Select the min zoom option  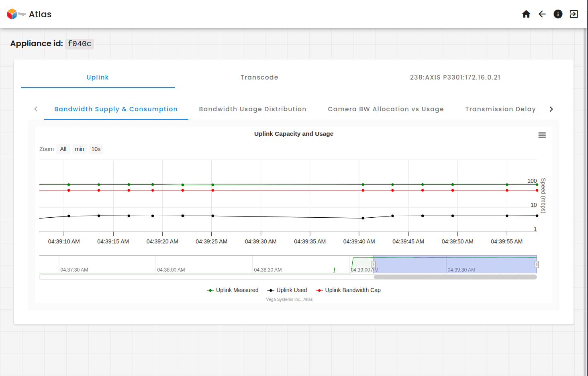pyautogui.click(x=79, y=149)
